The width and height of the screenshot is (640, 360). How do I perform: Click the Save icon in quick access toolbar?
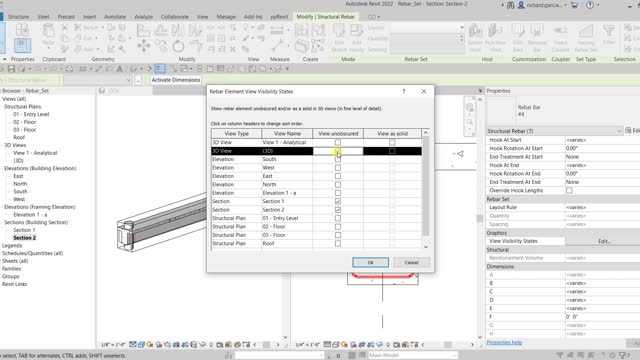click(x=11, y=69)
